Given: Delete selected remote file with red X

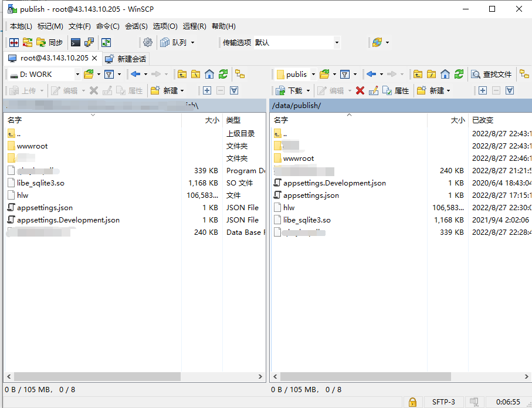Looking at the screenshot, I should [x=360, y=90].
